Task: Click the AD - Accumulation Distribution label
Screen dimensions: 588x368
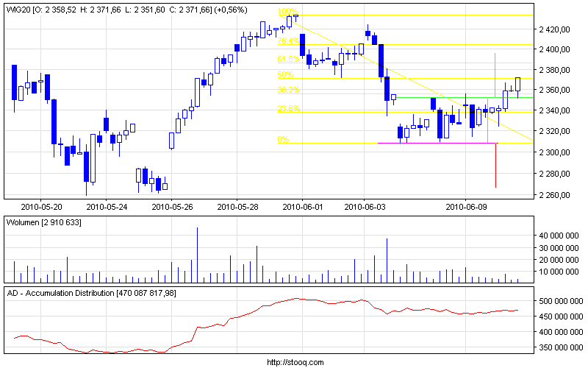Action: (x=91, y=293)
